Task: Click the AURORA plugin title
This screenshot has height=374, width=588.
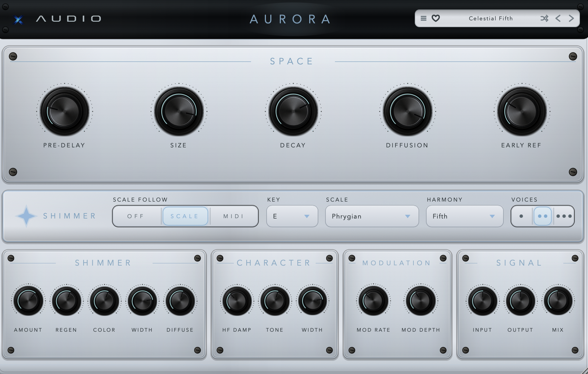Action: (x=291, y=19)
